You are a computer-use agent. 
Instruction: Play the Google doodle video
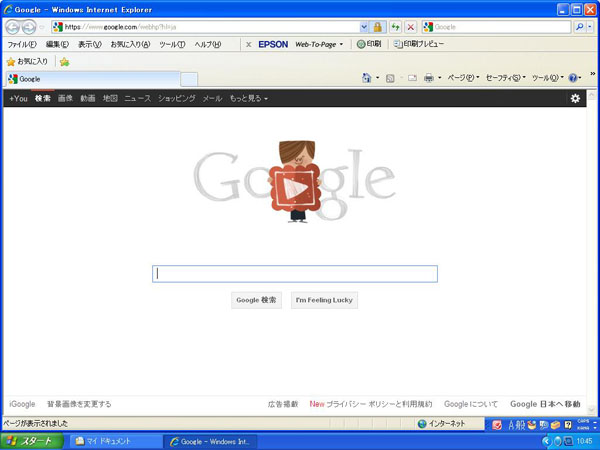[295, 188]
